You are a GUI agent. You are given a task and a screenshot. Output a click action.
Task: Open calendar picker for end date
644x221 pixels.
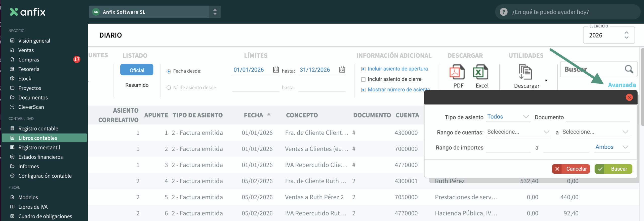(x=342, y=70)
